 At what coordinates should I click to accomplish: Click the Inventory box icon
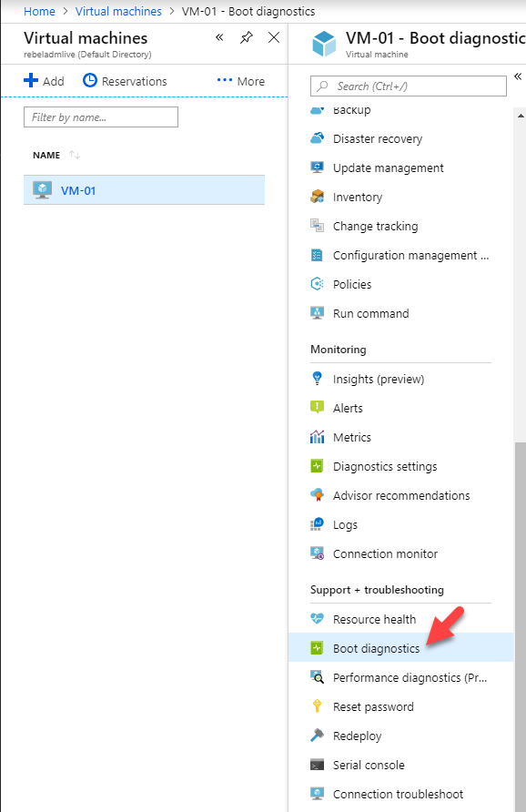[x=317, y=197]
